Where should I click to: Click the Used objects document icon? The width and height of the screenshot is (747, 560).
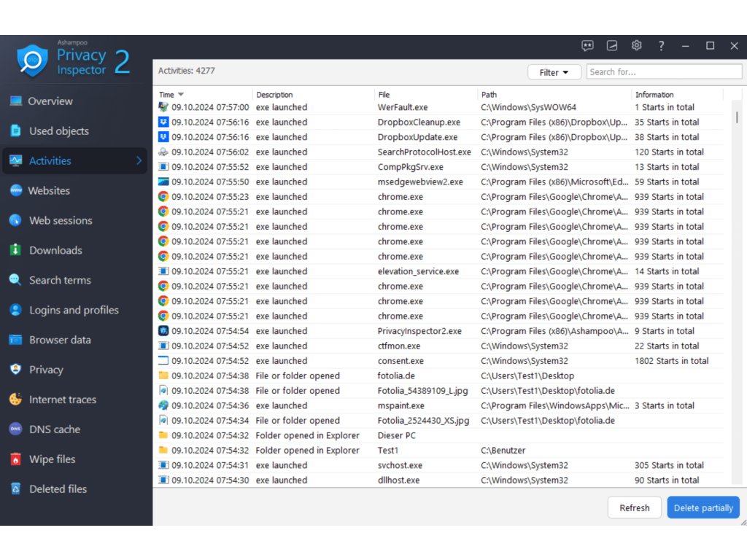[x=16, y=131]
